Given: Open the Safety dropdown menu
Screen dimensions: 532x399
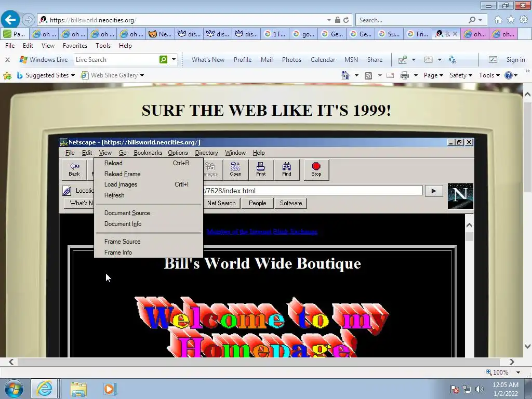Looking at the screenshot, I should [x=461, y=75].
